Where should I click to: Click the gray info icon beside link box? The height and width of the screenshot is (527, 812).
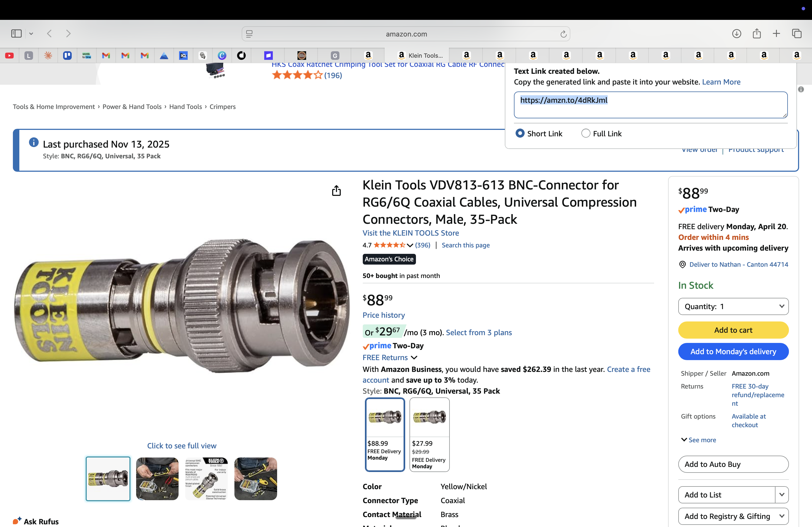801,89
